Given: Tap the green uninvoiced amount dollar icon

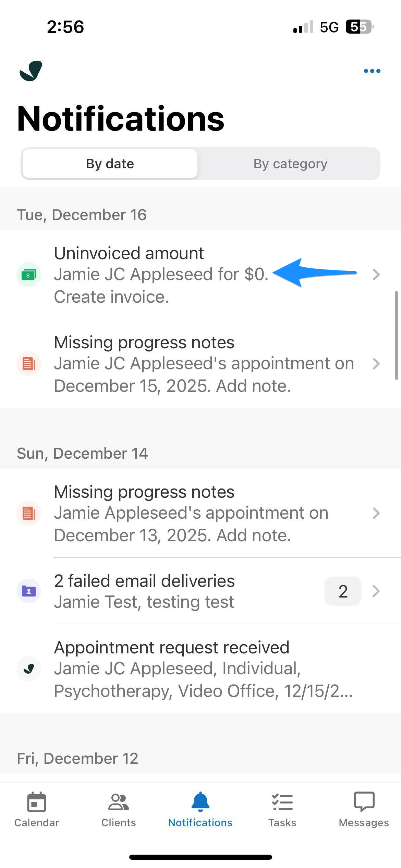Looking at the screenshot, I should click(x=29, y=275).
